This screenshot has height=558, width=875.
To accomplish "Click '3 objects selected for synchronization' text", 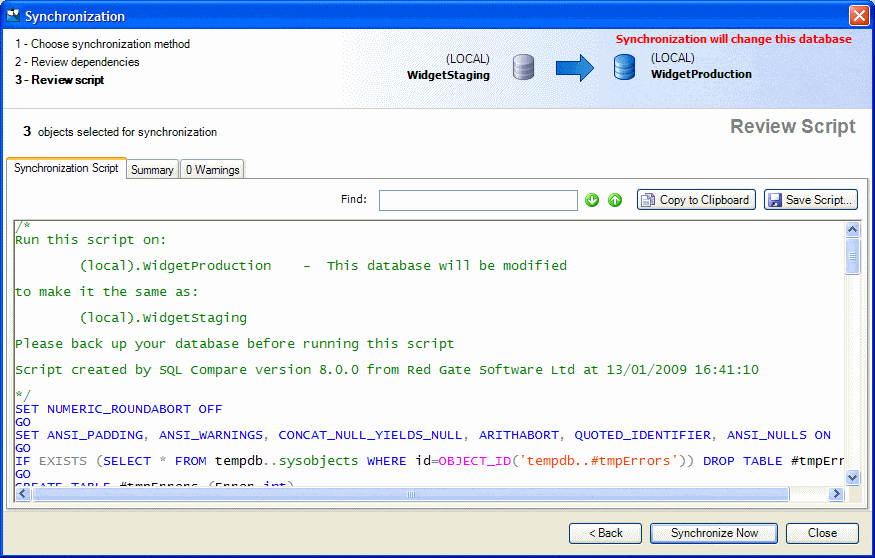I will coord(120,132).
